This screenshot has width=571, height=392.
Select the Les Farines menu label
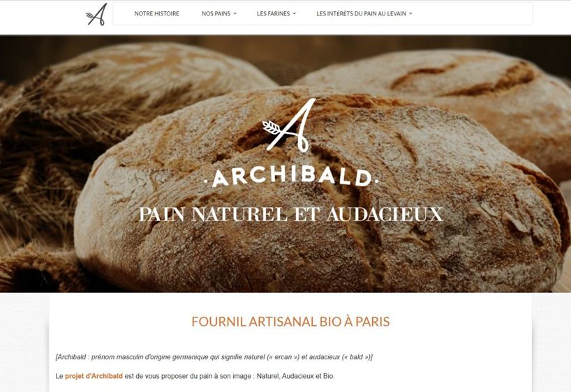click(x=273, y=13)
